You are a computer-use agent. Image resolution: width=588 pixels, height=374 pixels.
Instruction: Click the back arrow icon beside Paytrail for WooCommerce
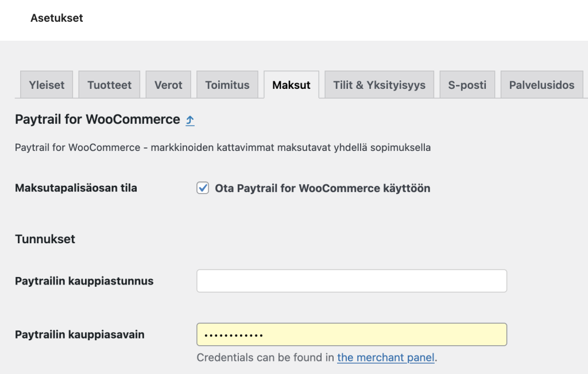190,120
